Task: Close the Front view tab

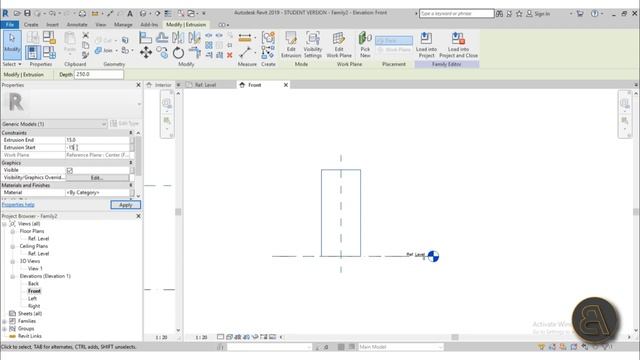Action: point(286,85)
